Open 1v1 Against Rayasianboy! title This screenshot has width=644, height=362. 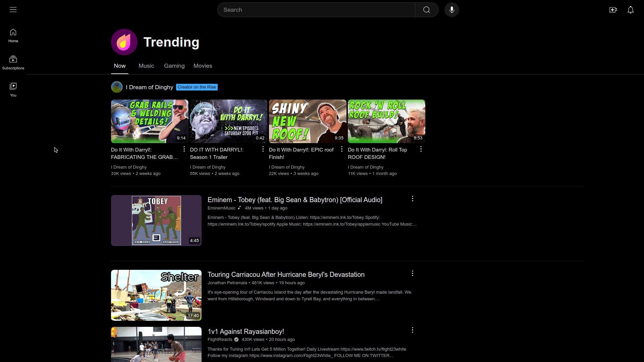click(x=246, y=331)
